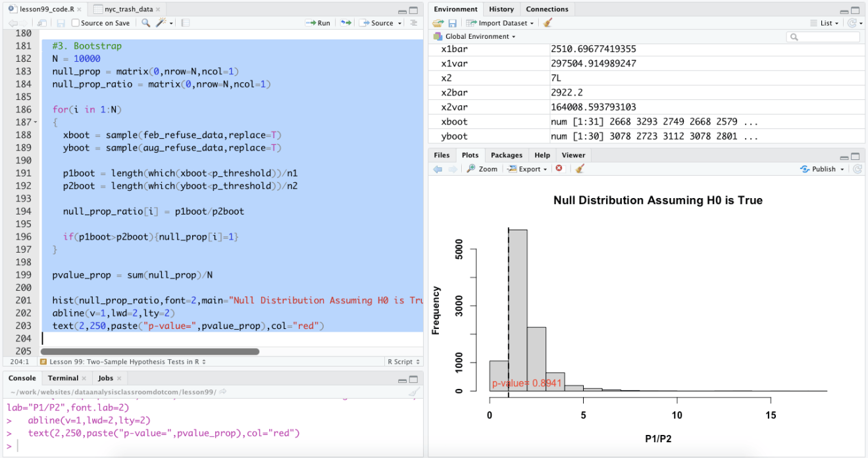The width and height of the screenshot is (868, 458).
Task: Click the Run button
Action: pos(319,23)
